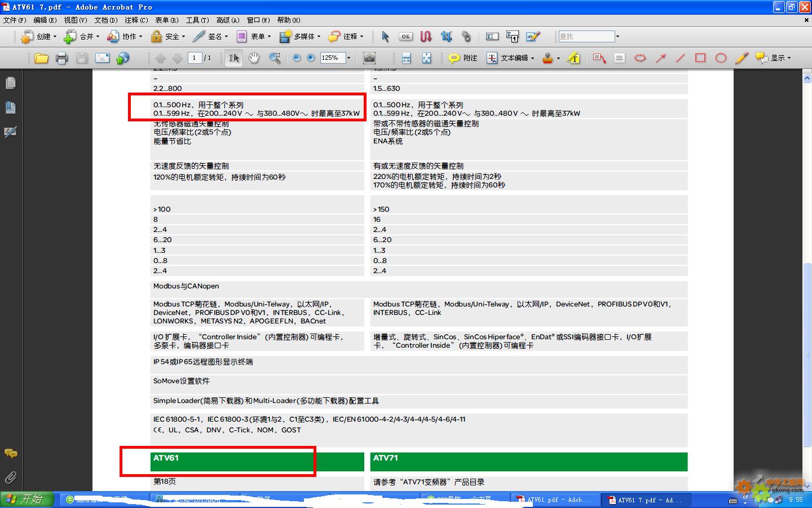
Task: Open the 编辑 menu in the menu bar
Action: (x=45, y=20)
